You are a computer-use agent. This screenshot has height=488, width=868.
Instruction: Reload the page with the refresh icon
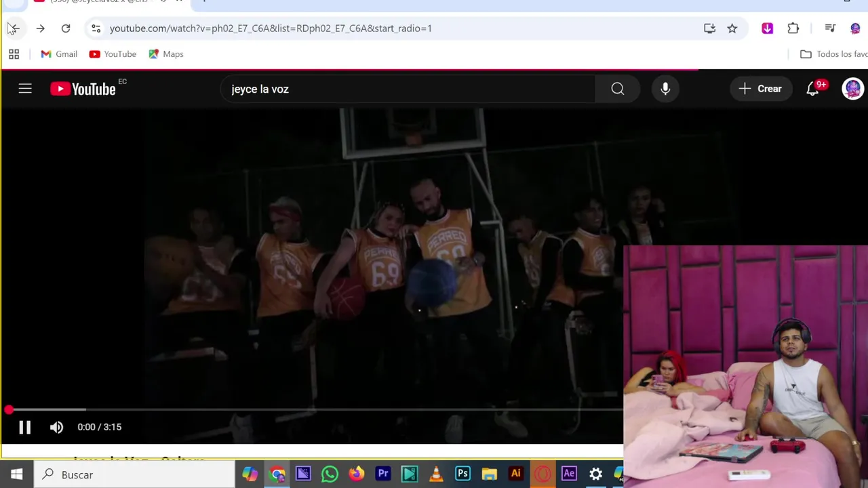click(66, 28)
